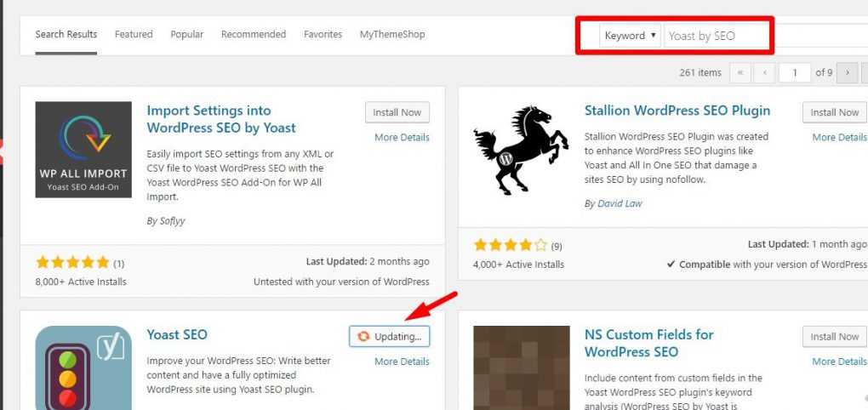The width and height of the screenshot is (868, 410).
Task: Open More Details for Import Settings plugin
Action: click(402, 137)
